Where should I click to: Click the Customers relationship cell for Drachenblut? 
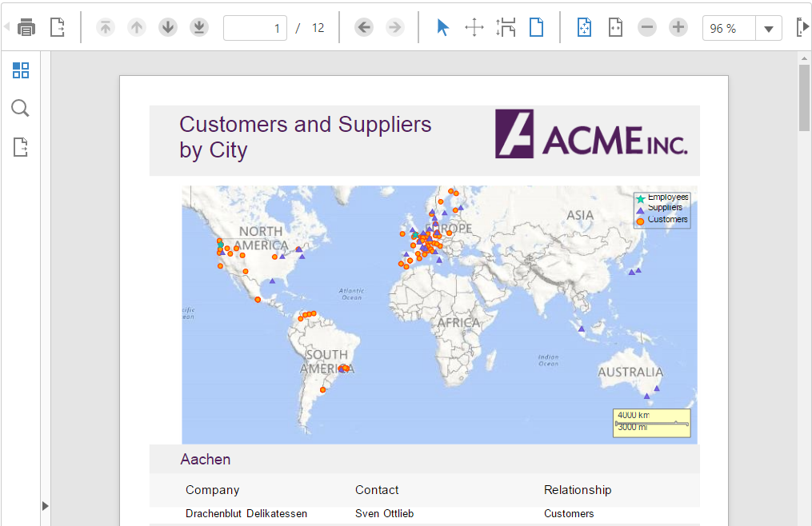tap(569, 513)
